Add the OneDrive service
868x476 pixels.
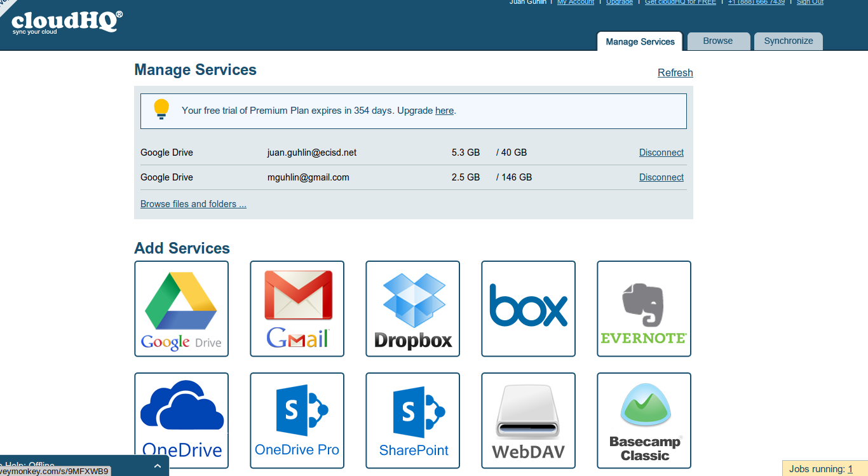(181, 420)
